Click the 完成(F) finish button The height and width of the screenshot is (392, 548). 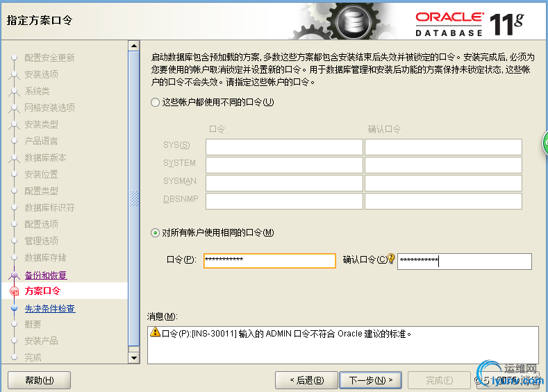(x=439, y=380)
